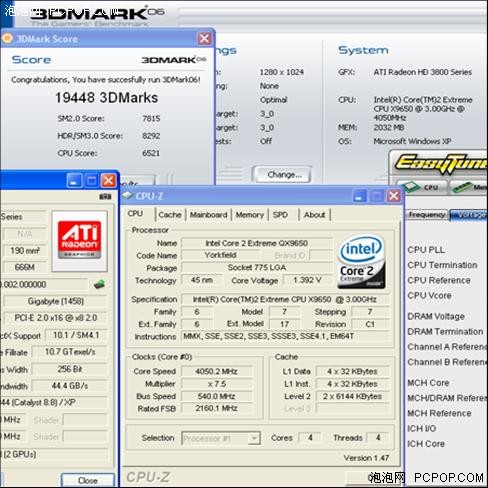Click the Change... button in 3DMark06
Image resolution: width=488 pixels, height=488 pixels.
point(284,175)
